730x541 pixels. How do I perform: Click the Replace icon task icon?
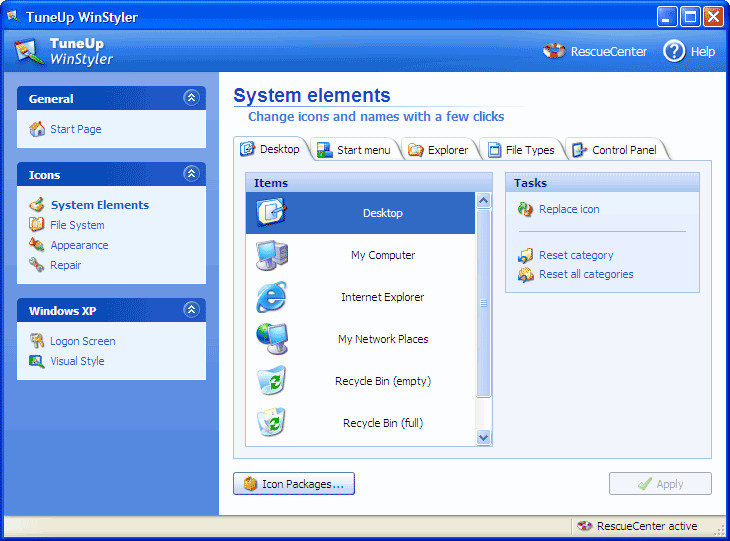(525, 209)
